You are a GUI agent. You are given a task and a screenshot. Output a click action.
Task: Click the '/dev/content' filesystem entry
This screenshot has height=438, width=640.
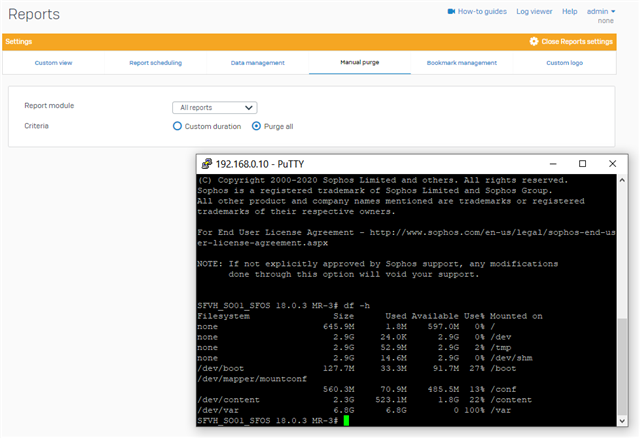click(228, 400)
